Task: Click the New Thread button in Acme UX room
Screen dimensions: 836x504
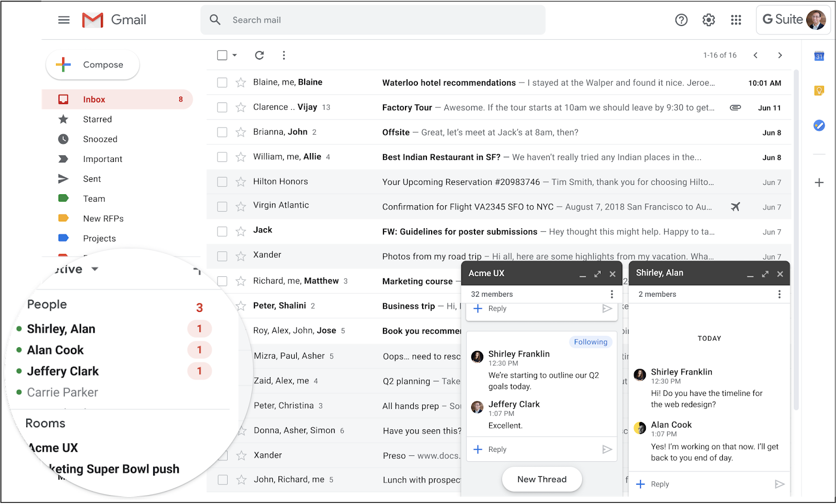Action: (x=542, y=479)
